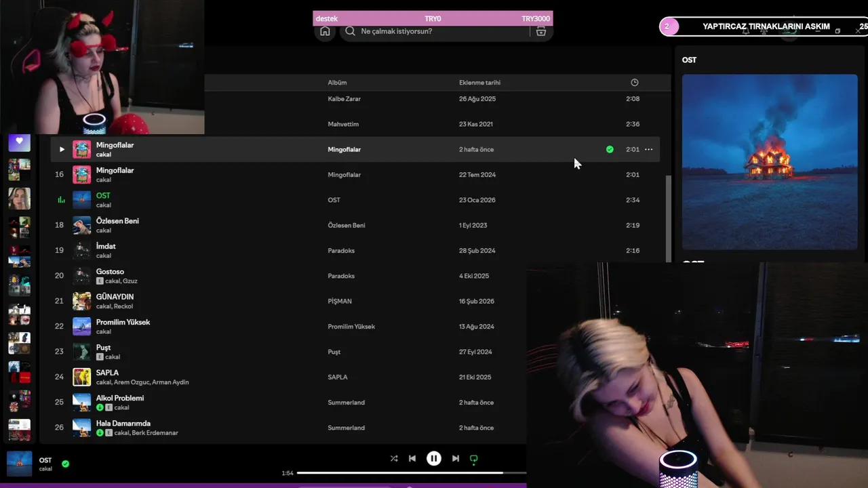Open the Berk Erdemanar artist link
The image size is (868, 488).
tap(155, 433)
